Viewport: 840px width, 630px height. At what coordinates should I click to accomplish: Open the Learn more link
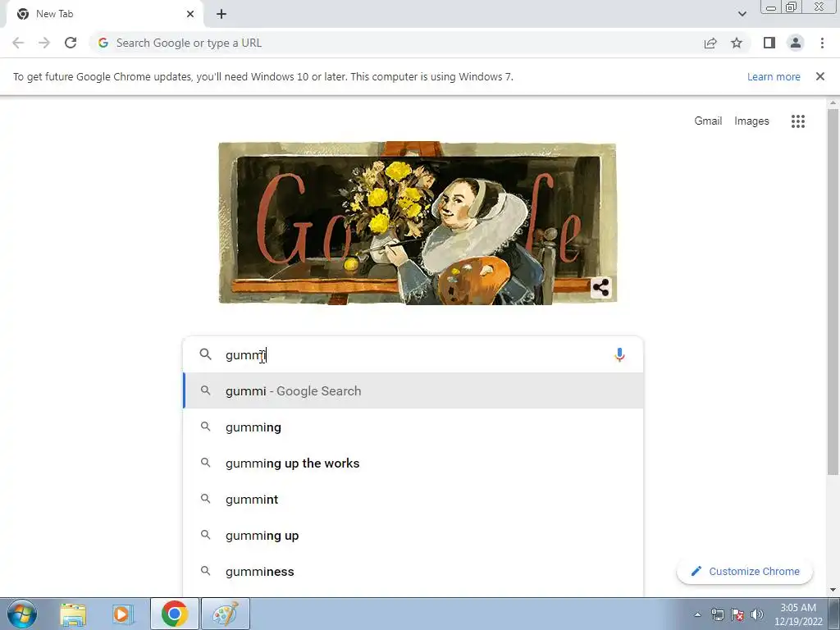click(774, 76)
